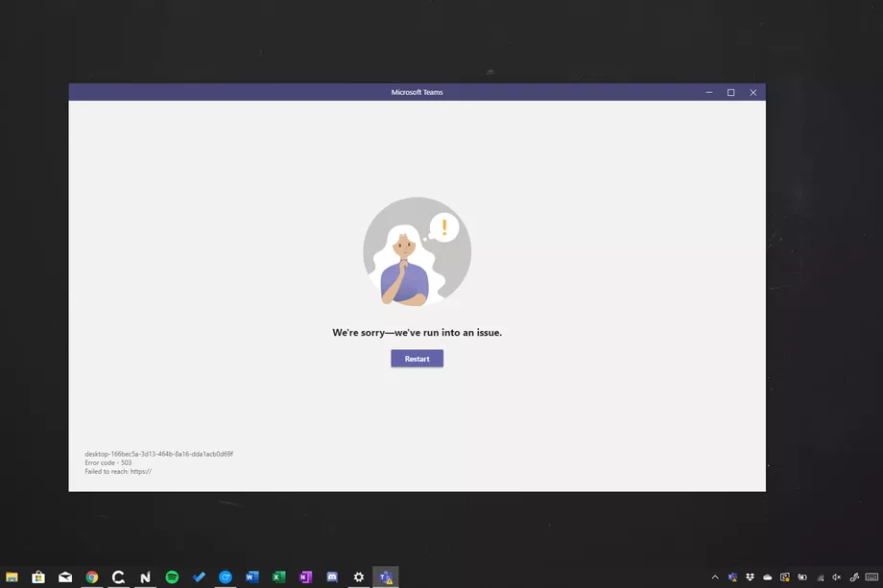Open File Explorer from the taskbar
This screenshot has height=588, width=883.
12,576
